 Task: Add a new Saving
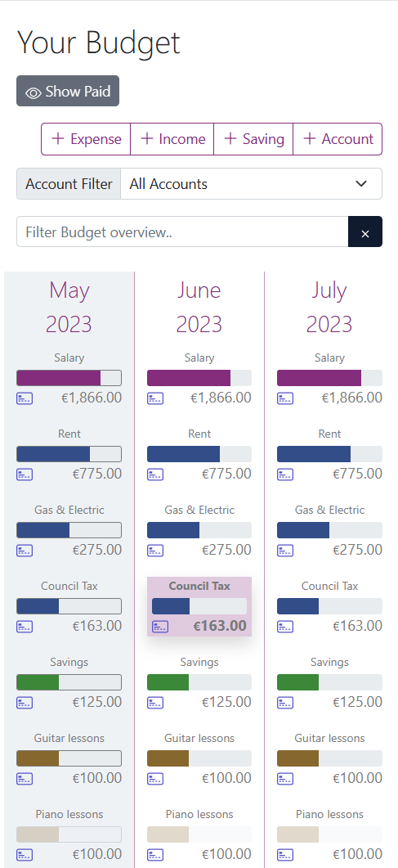pos(253,139)
